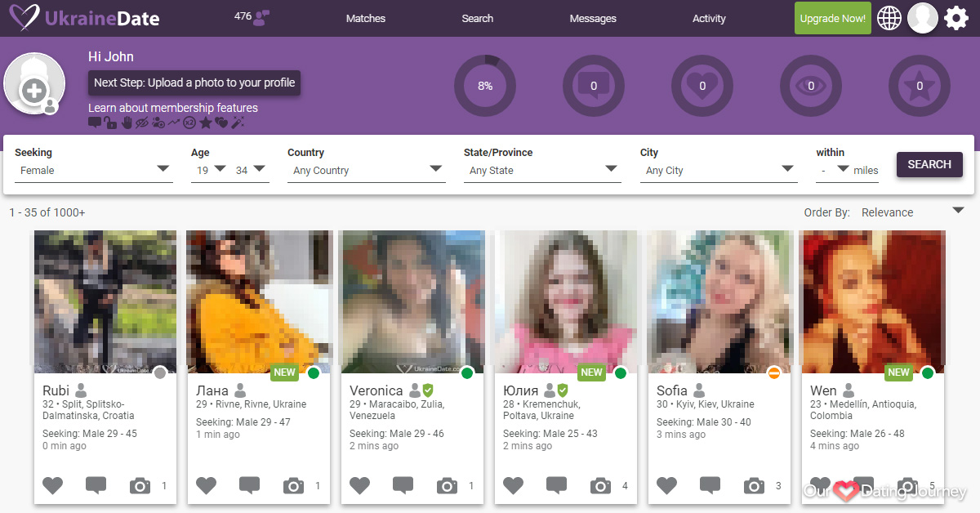The height and width of the screenshot is (513, 980).
Task: Open Юлия's profile photo thumbnail
Action: point(565,301)
